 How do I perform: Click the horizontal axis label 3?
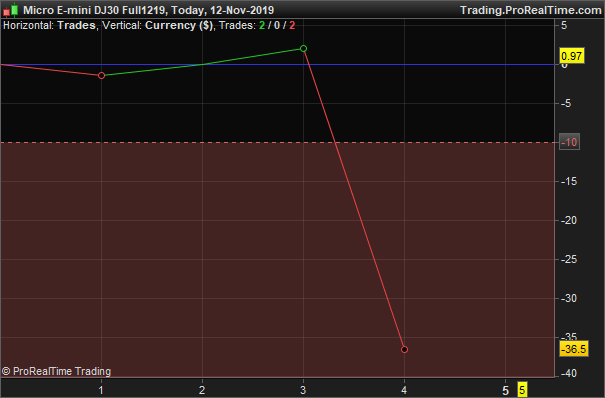pos(303,390)
